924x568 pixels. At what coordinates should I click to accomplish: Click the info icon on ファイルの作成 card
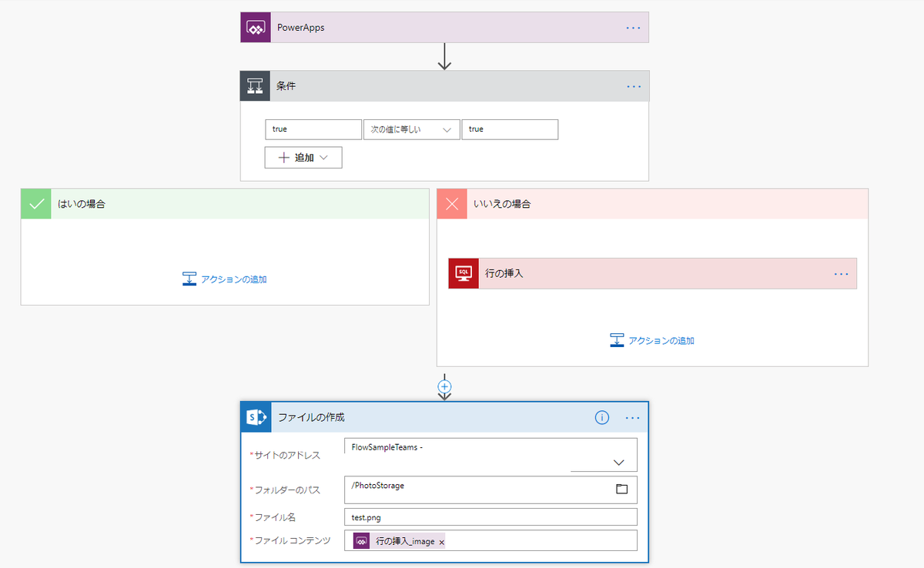pos(601,417)
